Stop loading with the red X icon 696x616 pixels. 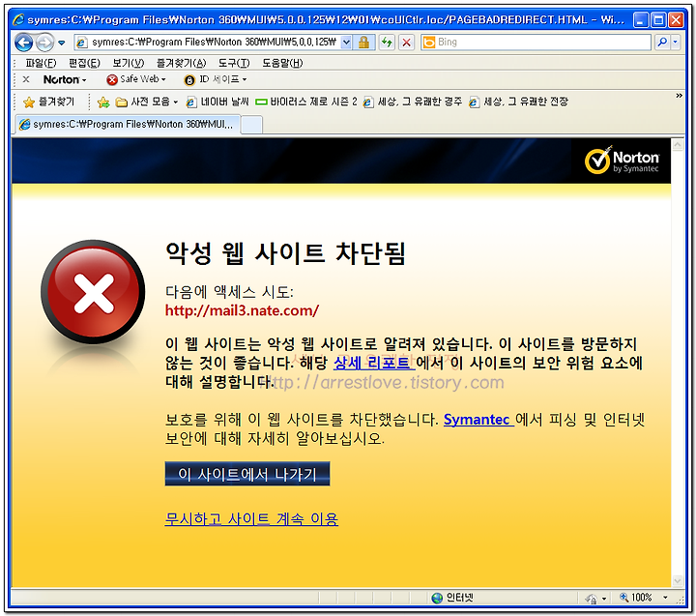(x=406, y=43)
